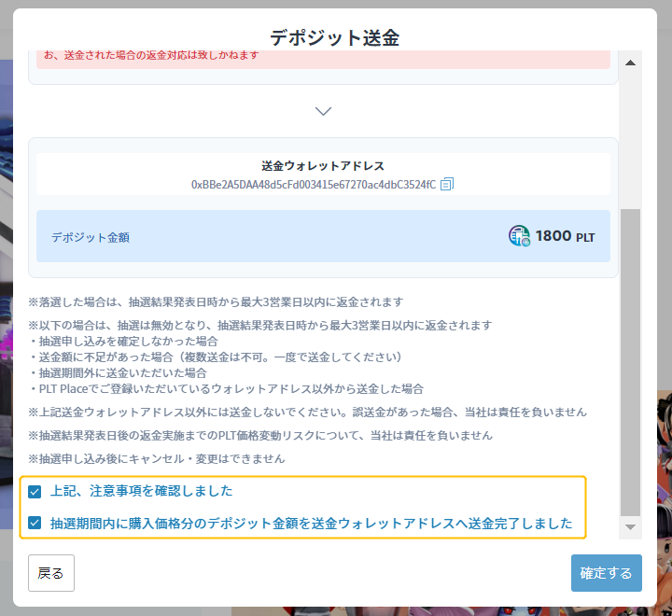672x616 pixels.
Task: Click the scrollbar down arrow
Action: tap(630, 527)
